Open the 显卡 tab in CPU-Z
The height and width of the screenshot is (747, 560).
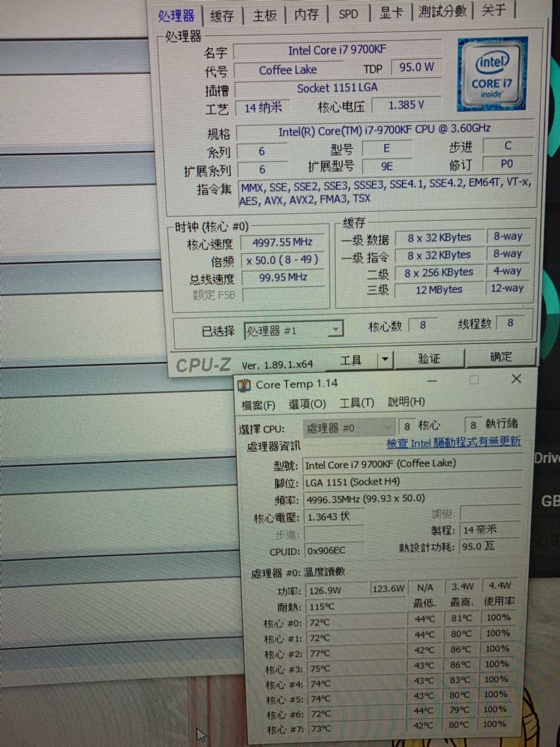(390, 13)
